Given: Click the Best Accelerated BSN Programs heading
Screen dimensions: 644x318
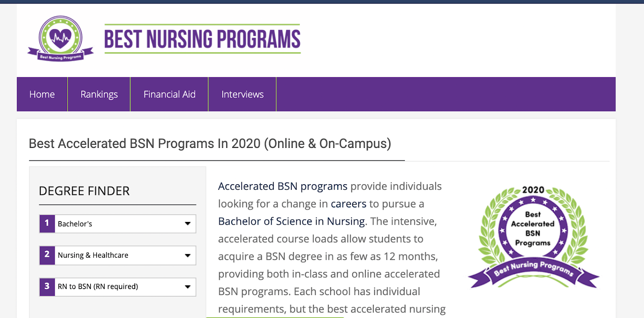Looking at the screenshot, I should click(x=210, y=144).
